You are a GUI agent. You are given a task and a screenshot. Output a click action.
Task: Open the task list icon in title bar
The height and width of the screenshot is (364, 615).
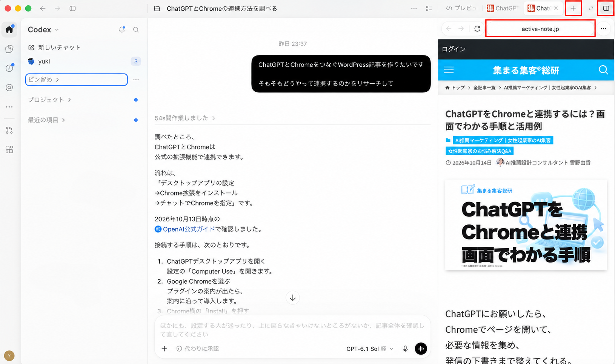(x=429, y=8)
